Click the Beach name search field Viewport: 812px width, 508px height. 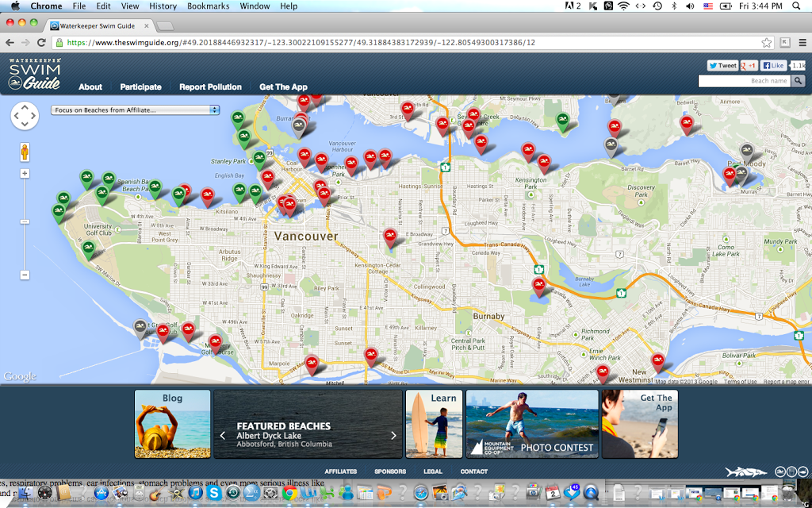744,81
